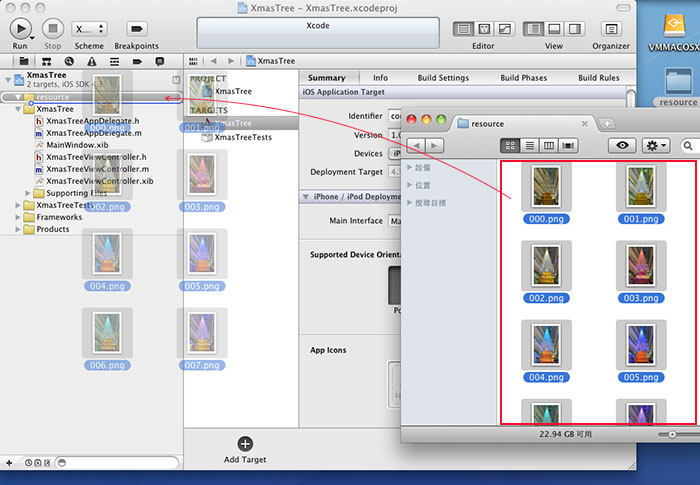Collapse the resource group triangle
Screen dimensions: 700x485
17,97
